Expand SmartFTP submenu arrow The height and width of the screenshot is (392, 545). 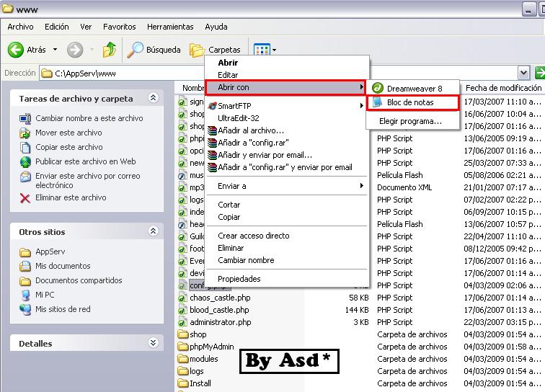(362, 106)
